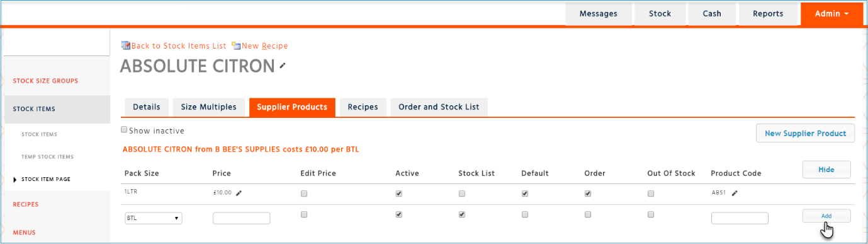Open the BTL pack size dropdown
Viewport: 868px width, 244px height.
tap(154, 218)
